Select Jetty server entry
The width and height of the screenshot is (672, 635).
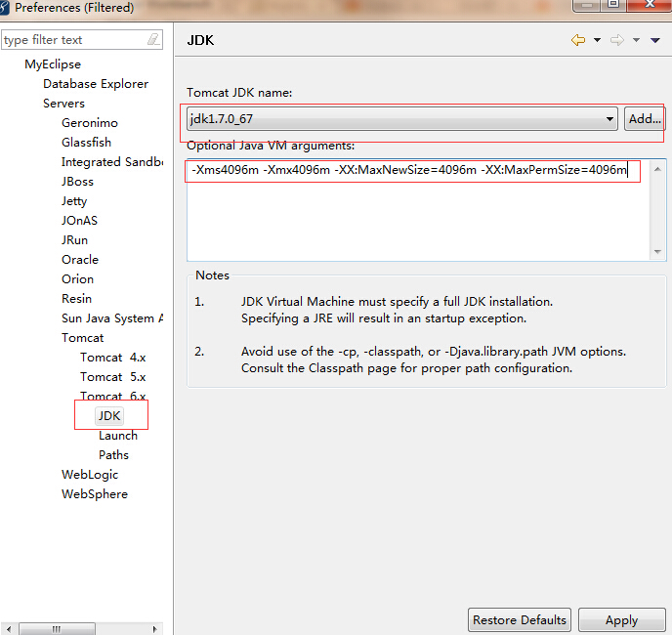coord(74,201)
